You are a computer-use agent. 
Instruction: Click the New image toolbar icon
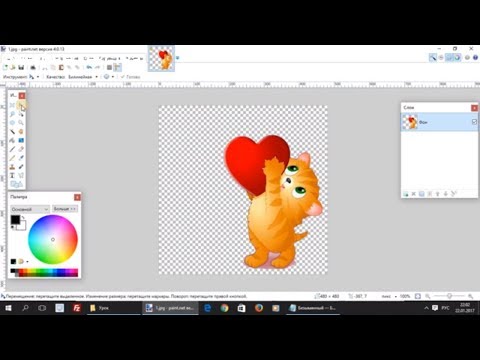click(x=5, y=67)
